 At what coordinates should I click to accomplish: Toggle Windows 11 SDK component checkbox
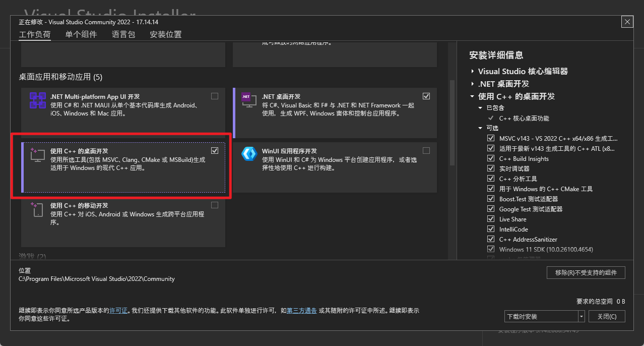(491, 249)
